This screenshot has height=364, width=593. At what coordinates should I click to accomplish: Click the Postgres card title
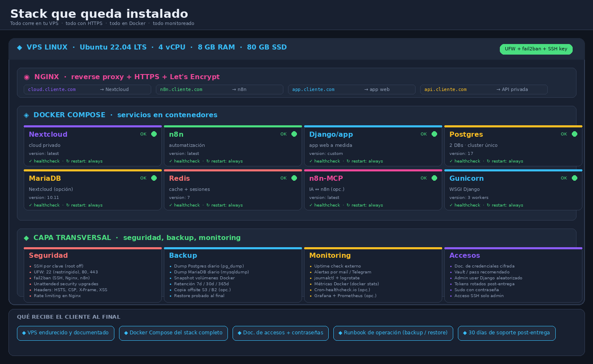pyautogui.click(x=466, y=135)
